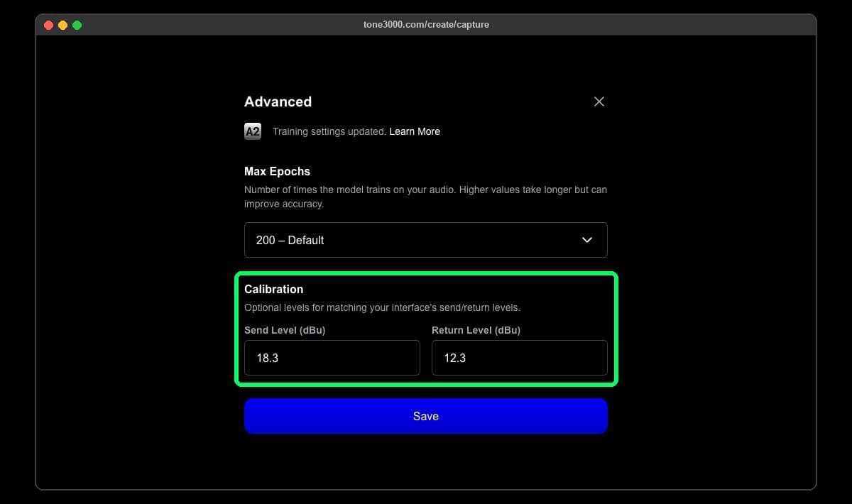Click the Send Level (dBu) label
852x504 pixels.
(x=285, y=330)
